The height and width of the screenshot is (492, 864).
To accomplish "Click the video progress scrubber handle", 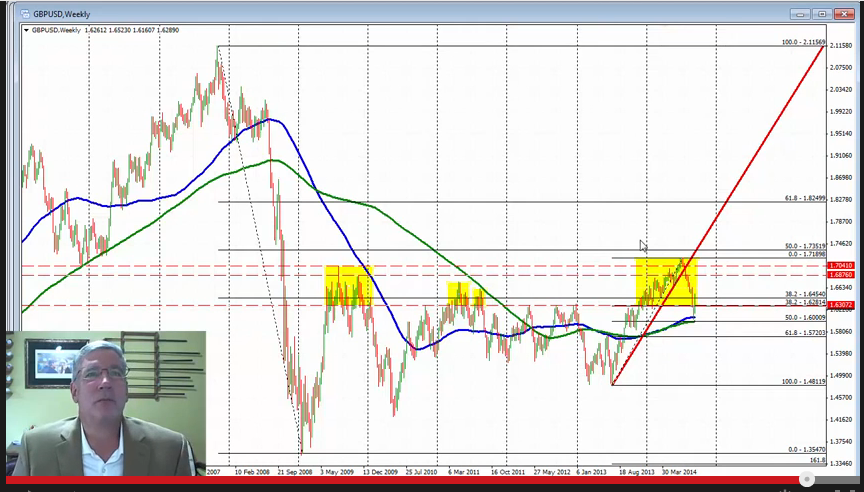I will [x=807, y=479].
